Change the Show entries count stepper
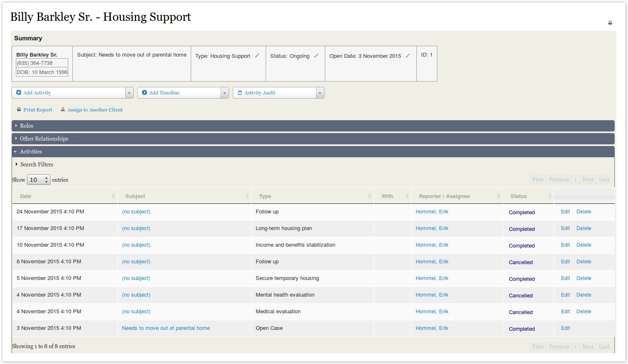The image size is (628, 364). click(46, 180)
